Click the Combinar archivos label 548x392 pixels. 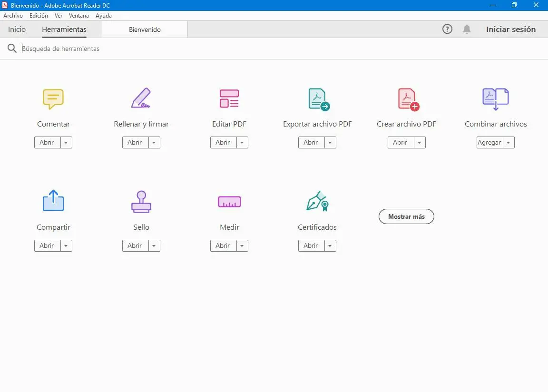click(x=496, y=124)
